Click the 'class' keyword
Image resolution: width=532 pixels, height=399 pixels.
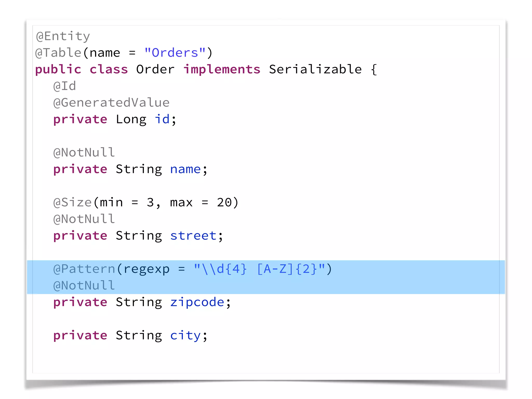109,69
